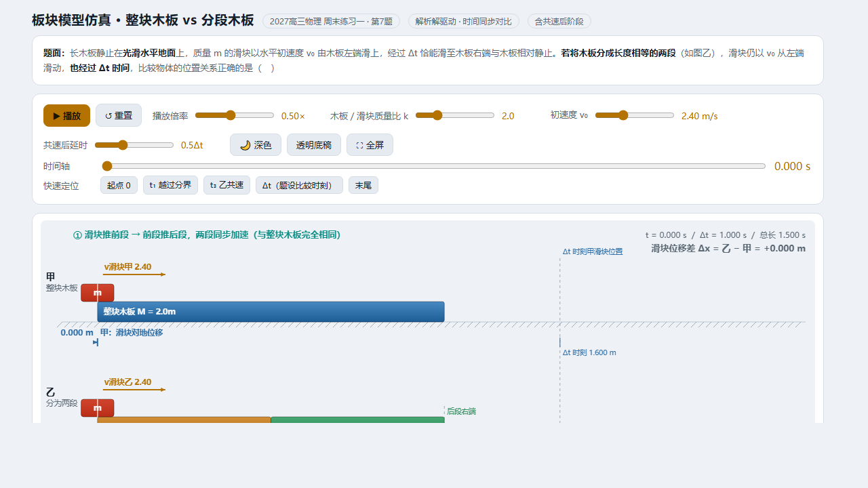Click the 时间轴 timeline slider handle
The width and height of the screenshot is (868, 488).
(106, 166)
